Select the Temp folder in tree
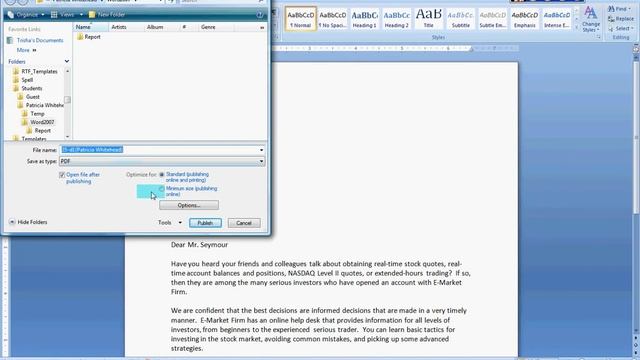 (x=33, y=114)
